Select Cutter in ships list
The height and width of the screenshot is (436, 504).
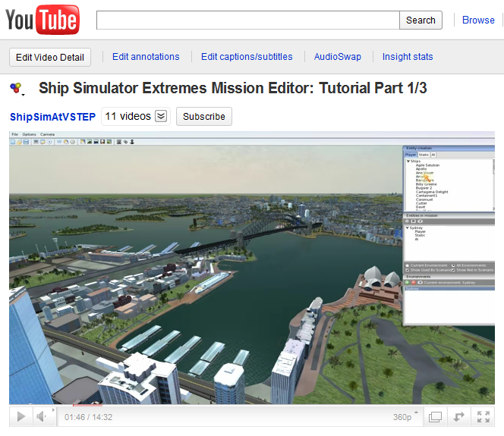pyautogui.click(x=421, y=203)
